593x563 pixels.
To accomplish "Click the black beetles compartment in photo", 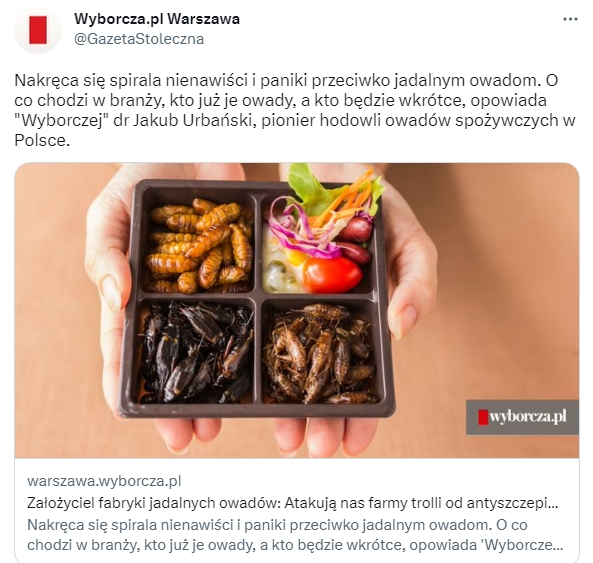I will click(196, 352).
